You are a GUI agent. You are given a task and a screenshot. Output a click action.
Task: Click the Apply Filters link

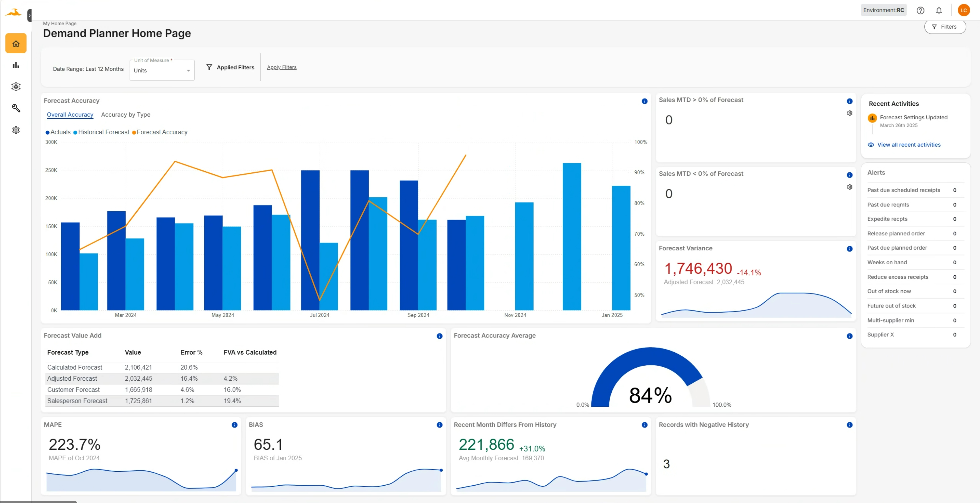click(x=282, y=67)
